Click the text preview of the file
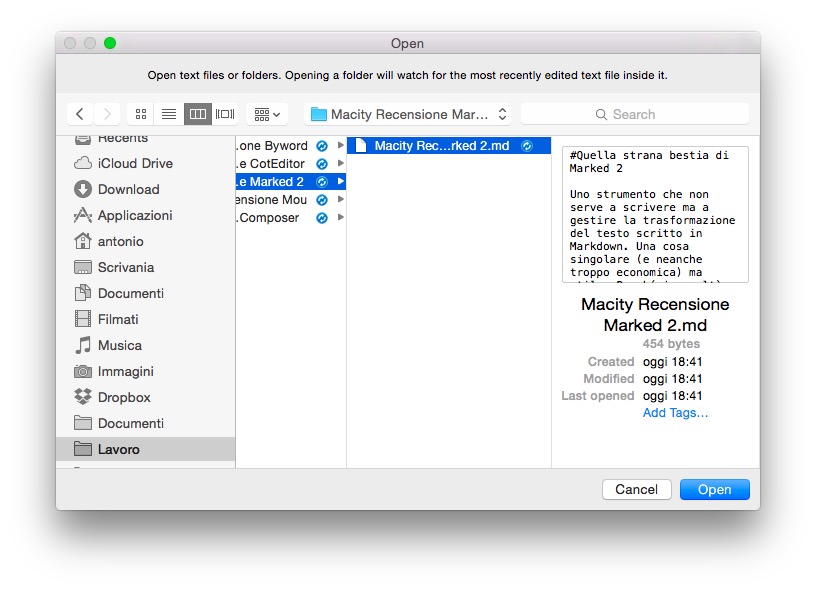Image resolution: width=816 pixels, height=590 pixels. pos(655,214)
